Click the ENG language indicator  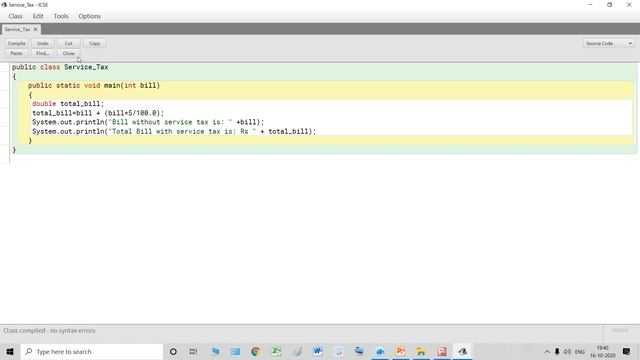(580, 351)
